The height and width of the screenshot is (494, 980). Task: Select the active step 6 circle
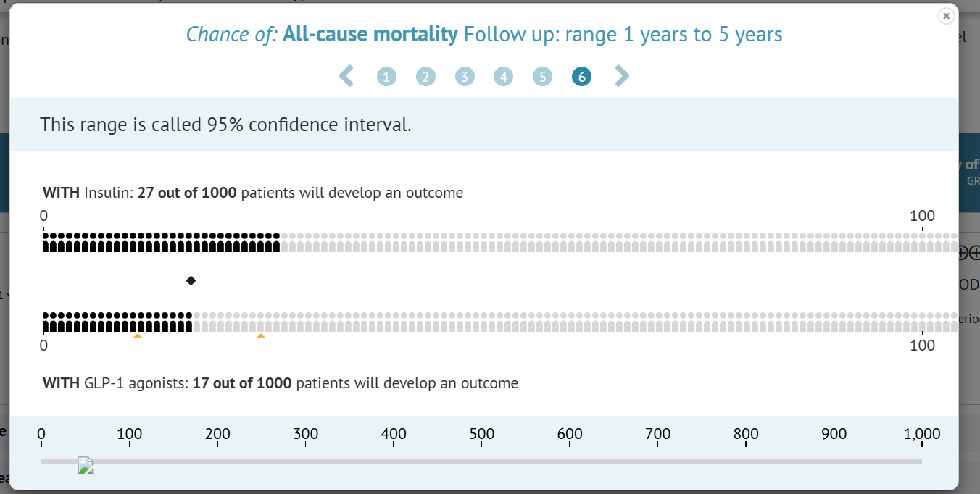click(581, 77)
